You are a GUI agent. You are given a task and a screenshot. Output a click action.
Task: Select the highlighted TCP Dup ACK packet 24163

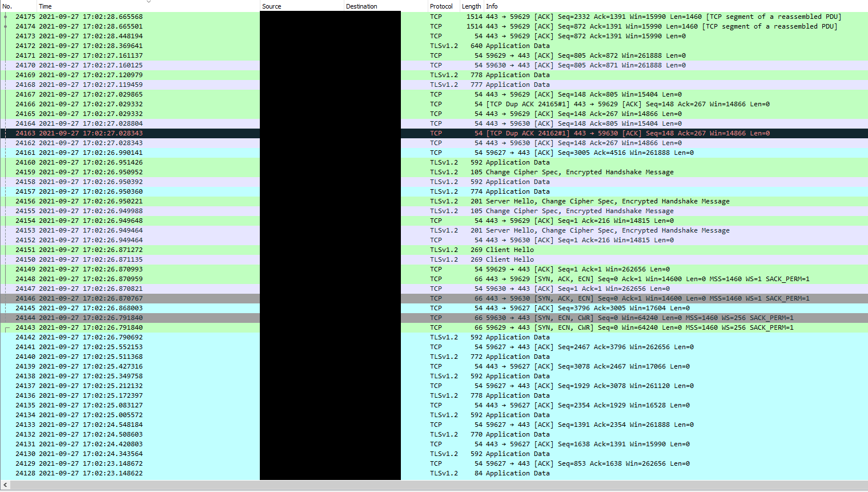point(228,133)
